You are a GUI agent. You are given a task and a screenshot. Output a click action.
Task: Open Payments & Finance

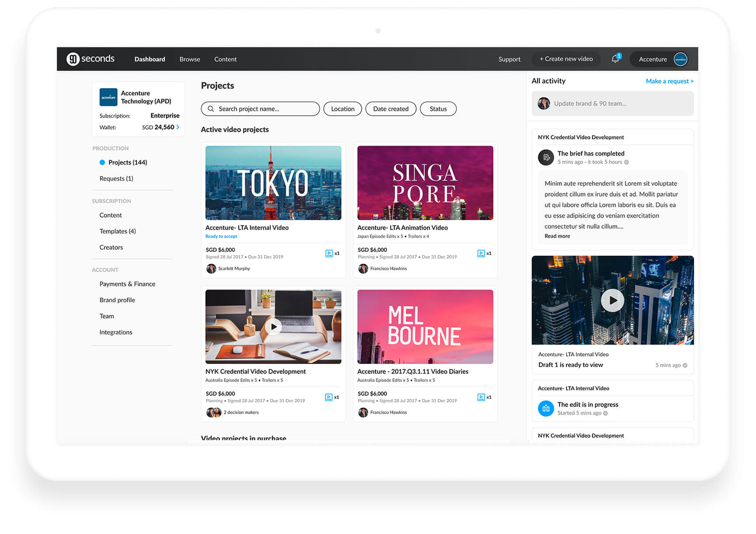click(127, 284)
